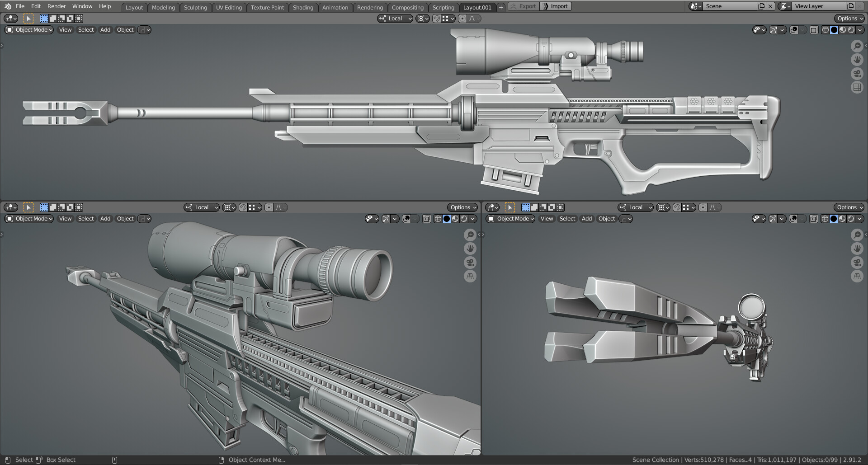Open the Options dropdown in the top viewport
This screenshot has height=465, width=868.
(849, 18)
